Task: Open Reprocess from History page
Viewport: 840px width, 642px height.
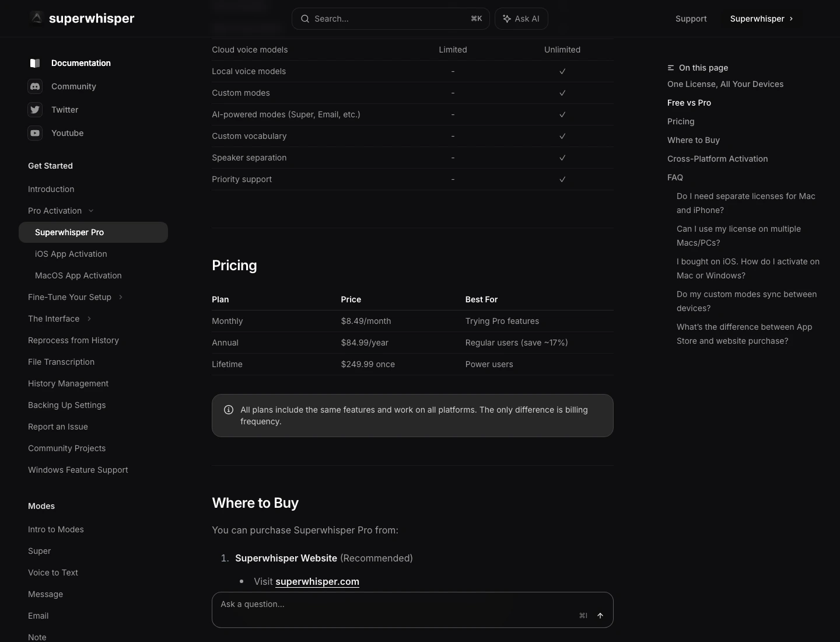Action: pos(73,340)
